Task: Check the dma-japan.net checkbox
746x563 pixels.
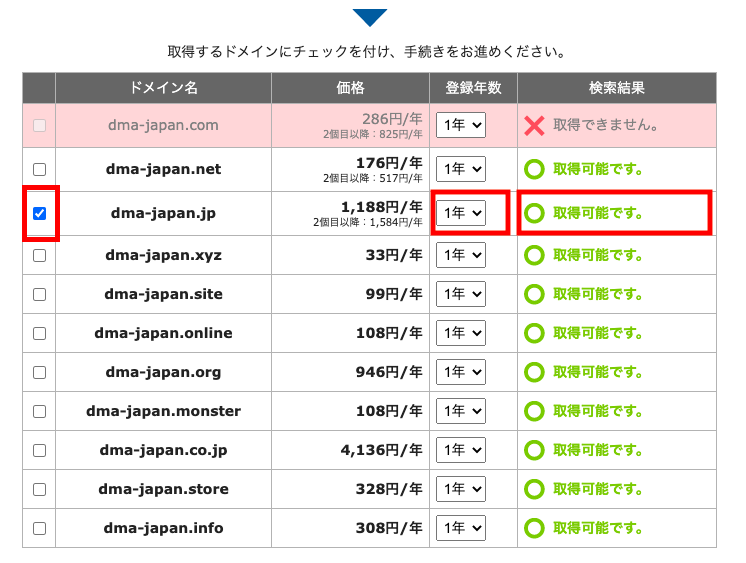Action: pos(39,169)
